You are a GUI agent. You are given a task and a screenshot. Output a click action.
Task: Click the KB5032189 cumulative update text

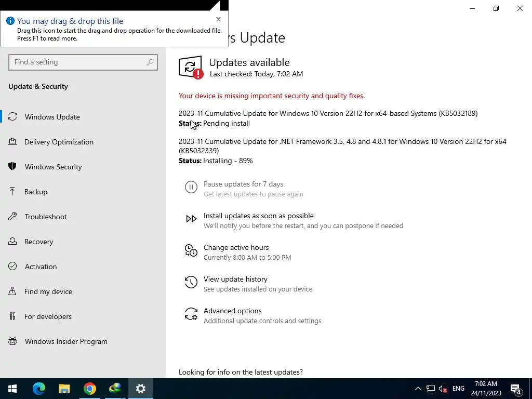328,113
